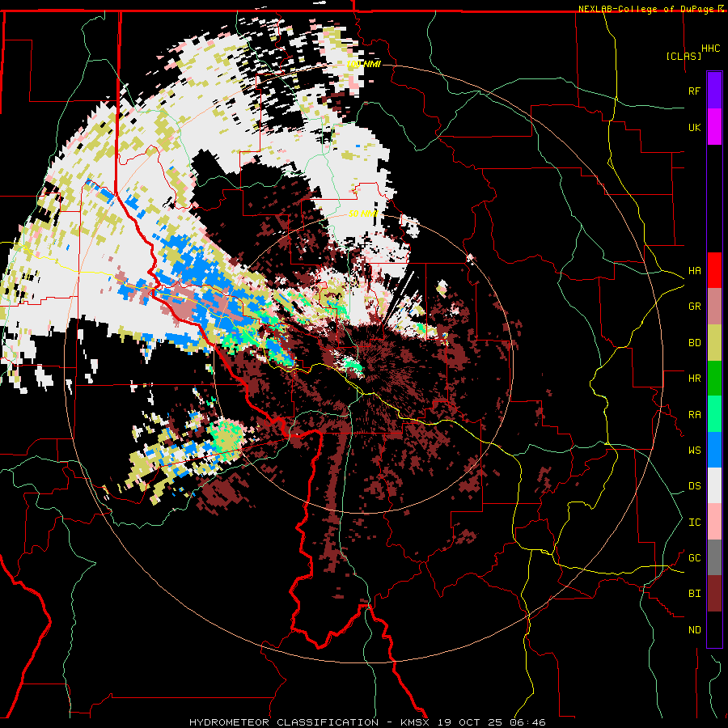
Task: Select the BD olive legend block
Action: 714,342
